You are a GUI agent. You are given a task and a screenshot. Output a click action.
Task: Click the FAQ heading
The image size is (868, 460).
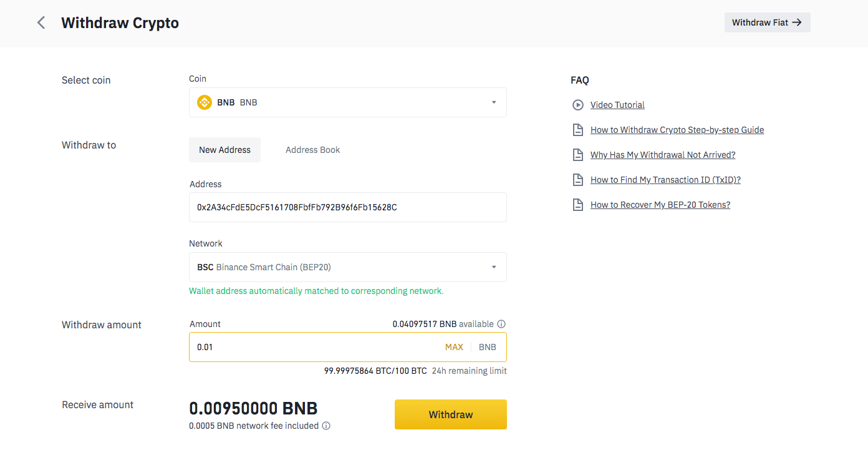580,80
